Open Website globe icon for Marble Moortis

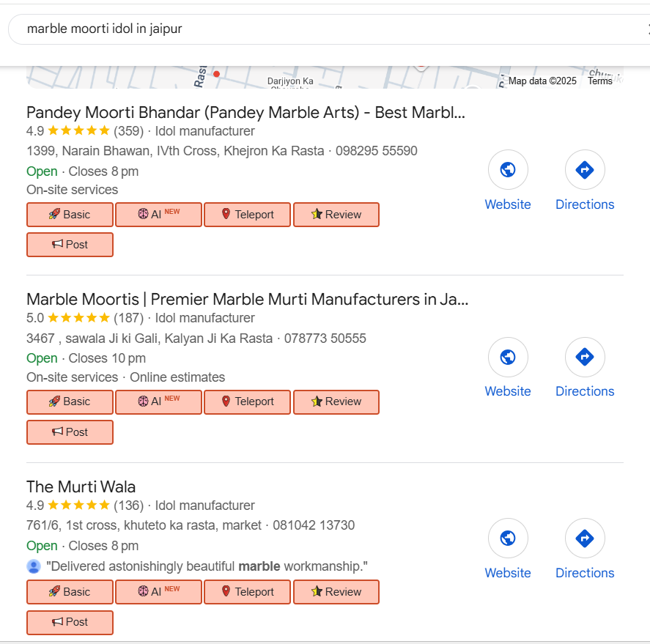click(x=508, y=357)
